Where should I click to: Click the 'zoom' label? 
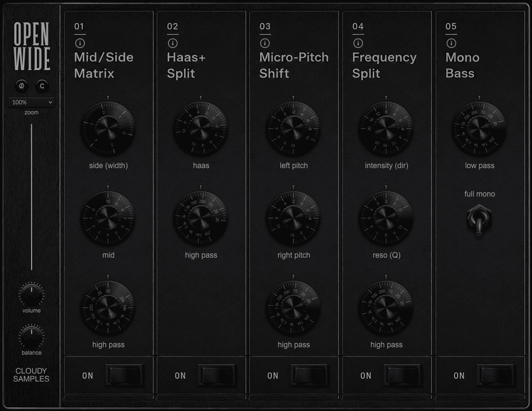(x=32, y=112)
